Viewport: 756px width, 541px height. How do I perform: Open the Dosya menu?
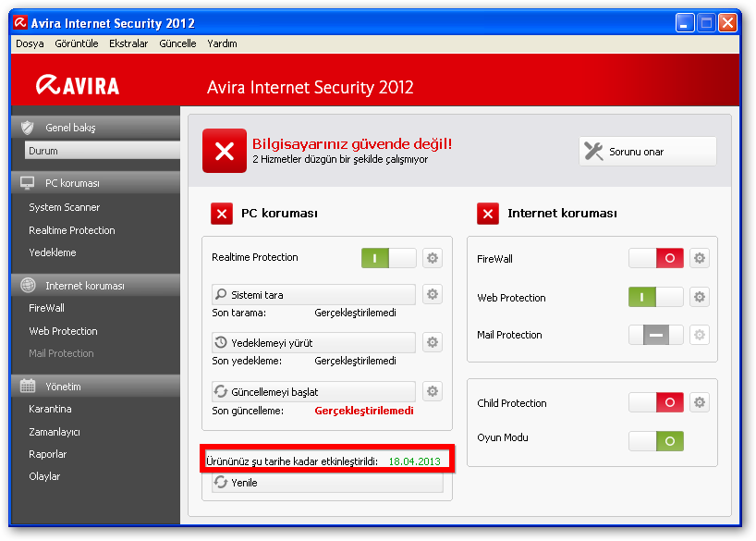[30, 43]
